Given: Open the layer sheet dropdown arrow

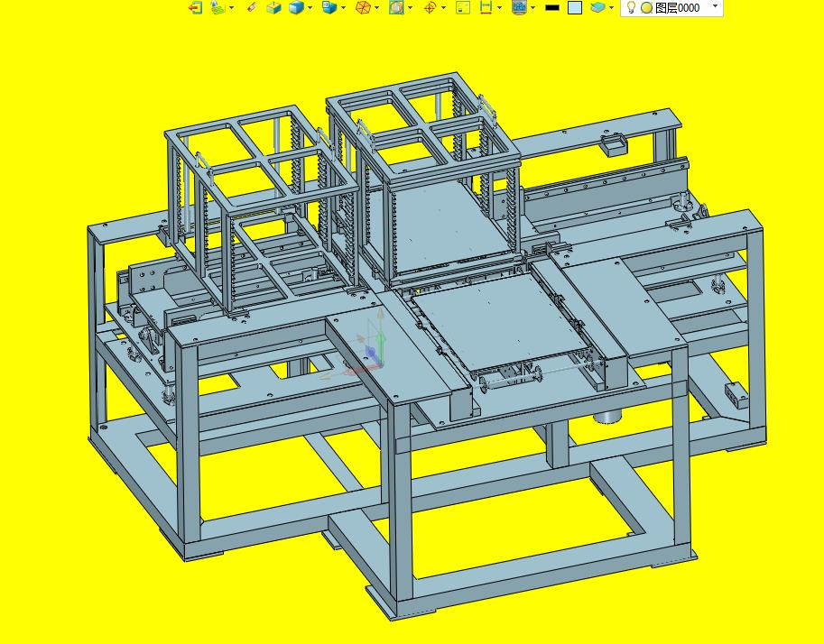Looking at the screenshot, I should click(x=611, y=7).
